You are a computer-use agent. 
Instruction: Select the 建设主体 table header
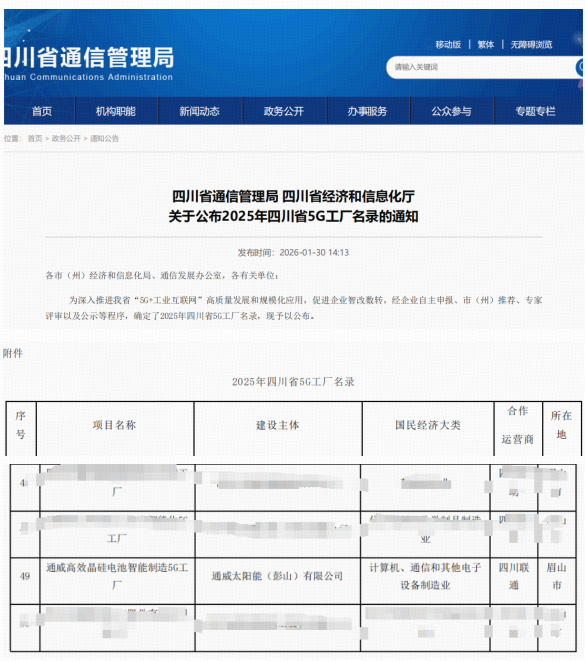[278, 425]
